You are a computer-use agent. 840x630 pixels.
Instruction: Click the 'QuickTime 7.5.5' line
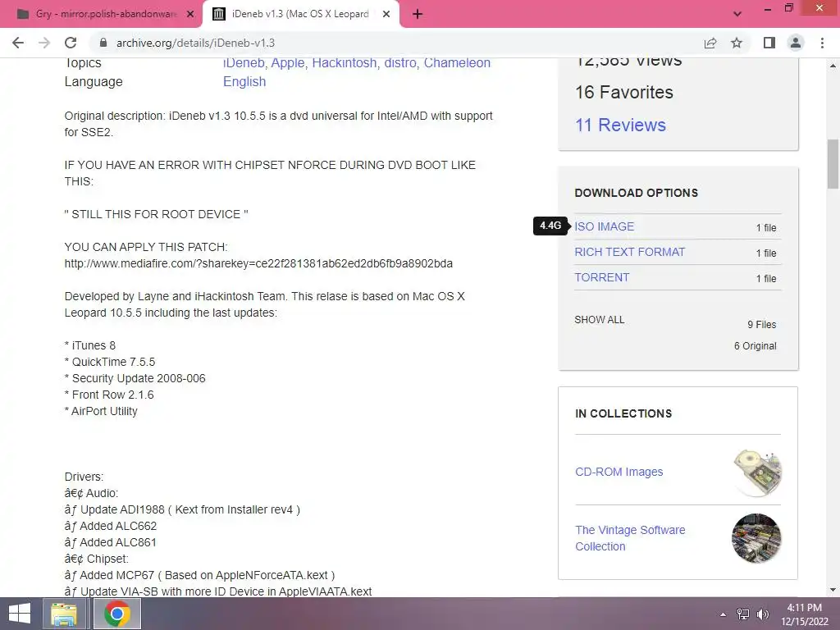click(110, 362)
